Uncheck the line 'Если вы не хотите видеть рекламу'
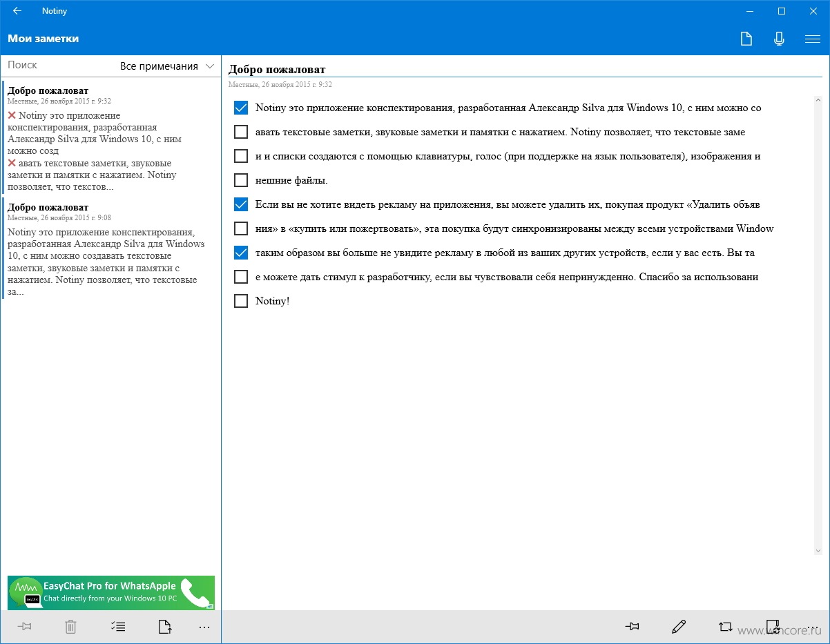This screenshot has height=644, width=830. pos(241,204)
